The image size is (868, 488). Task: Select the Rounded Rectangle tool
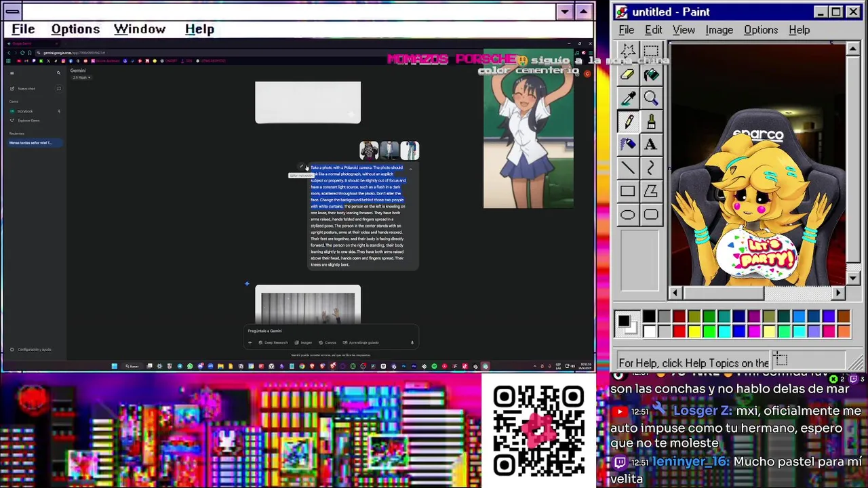(x=651, y=215)
